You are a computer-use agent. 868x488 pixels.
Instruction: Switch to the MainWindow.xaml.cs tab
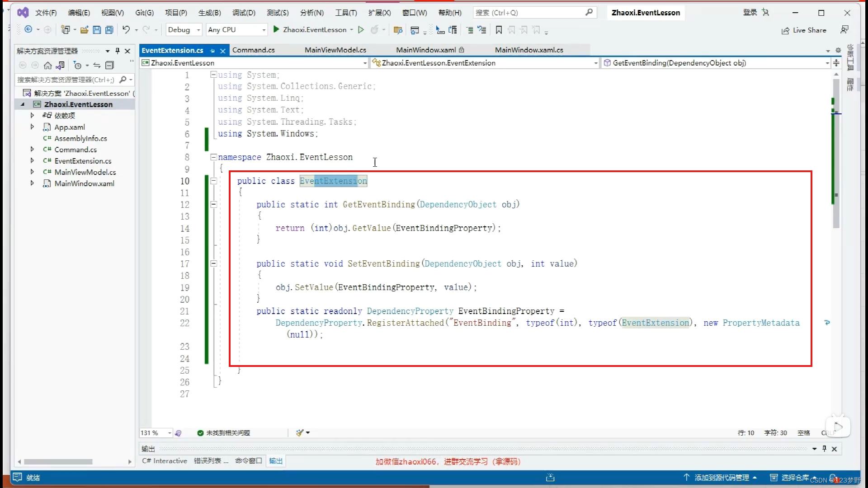click(529, 50)
